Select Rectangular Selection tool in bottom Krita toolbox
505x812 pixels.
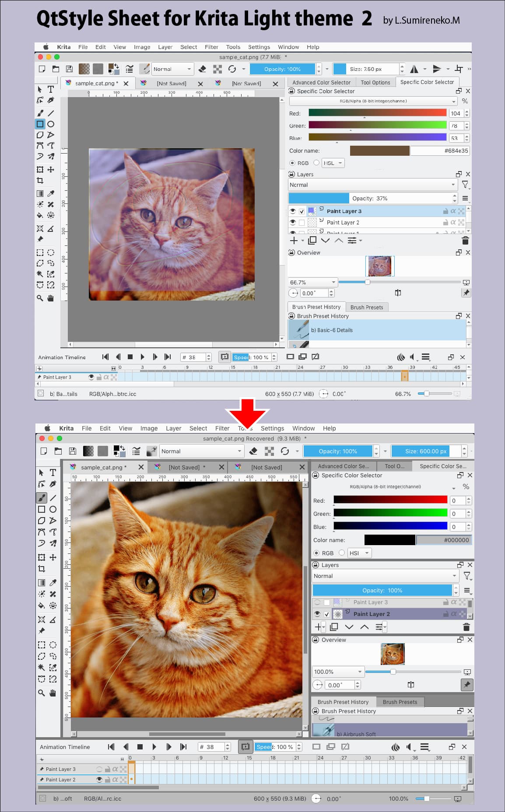pos(42,645)
